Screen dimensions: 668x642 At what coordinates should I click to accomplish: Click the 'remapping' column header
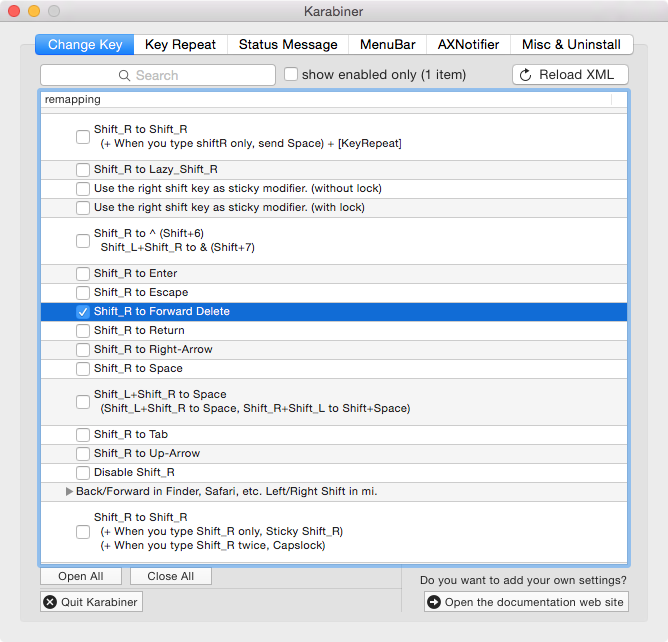[x=326, y=100]
